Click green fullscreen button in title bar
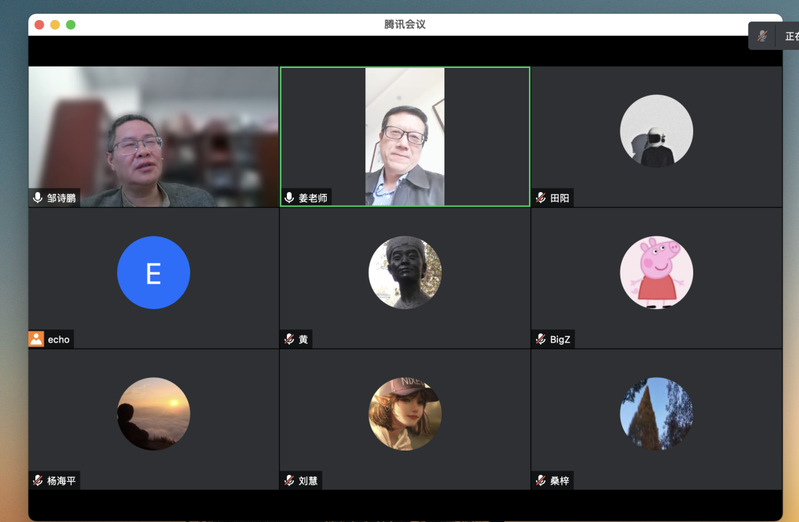 point(71,24)
